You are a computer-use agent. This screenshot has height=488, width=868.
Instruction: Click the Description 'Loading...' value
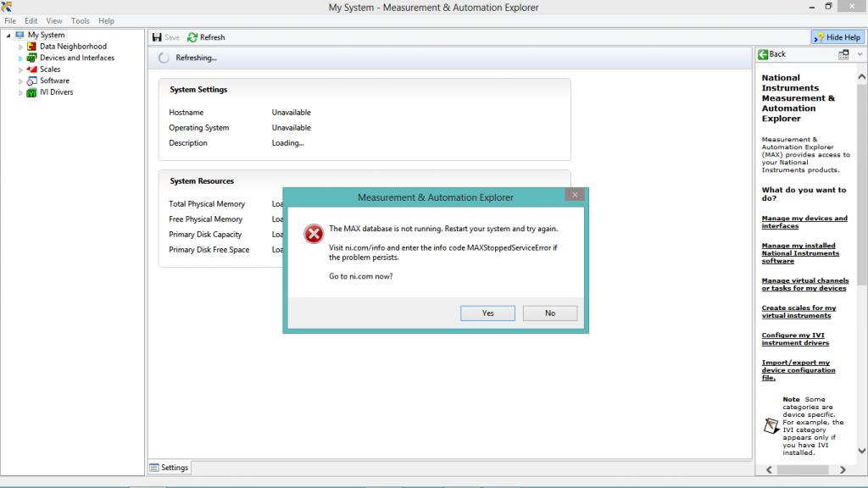pyautogui.click(x=288, y=142)
